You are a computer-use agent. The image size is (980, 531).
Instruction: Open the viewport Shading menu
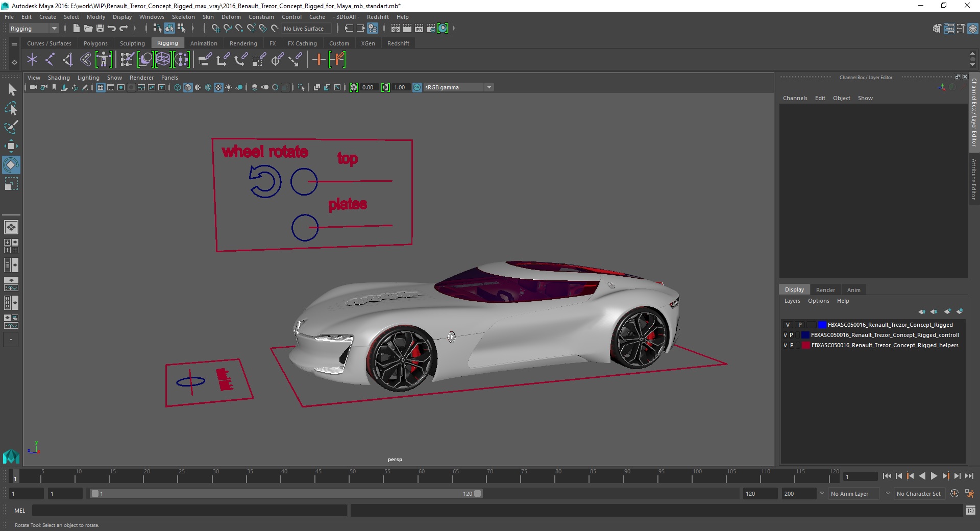pos(59,78)
